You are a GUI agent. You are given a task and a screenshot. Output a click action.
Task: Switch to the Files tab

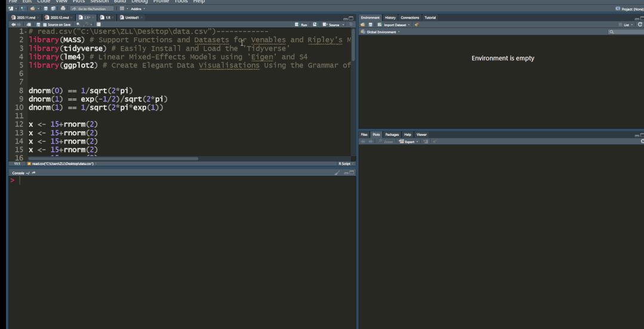pyautogui.click(x=364, y=135)
